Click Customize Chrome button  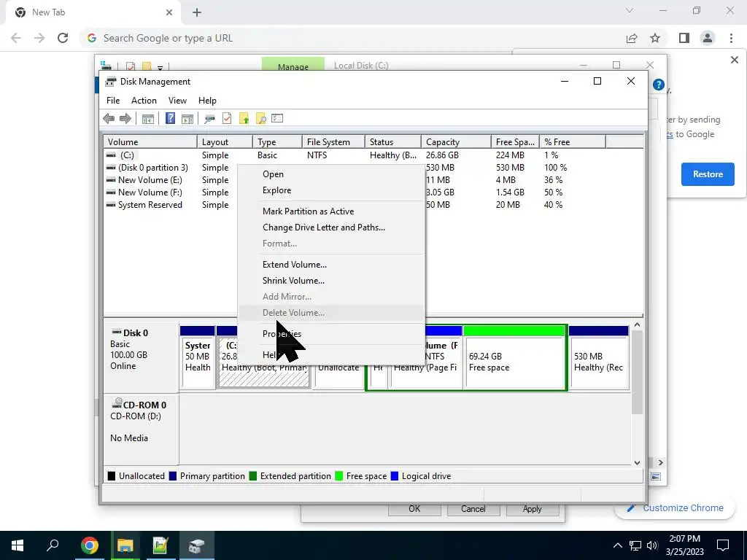pos(676,508)
